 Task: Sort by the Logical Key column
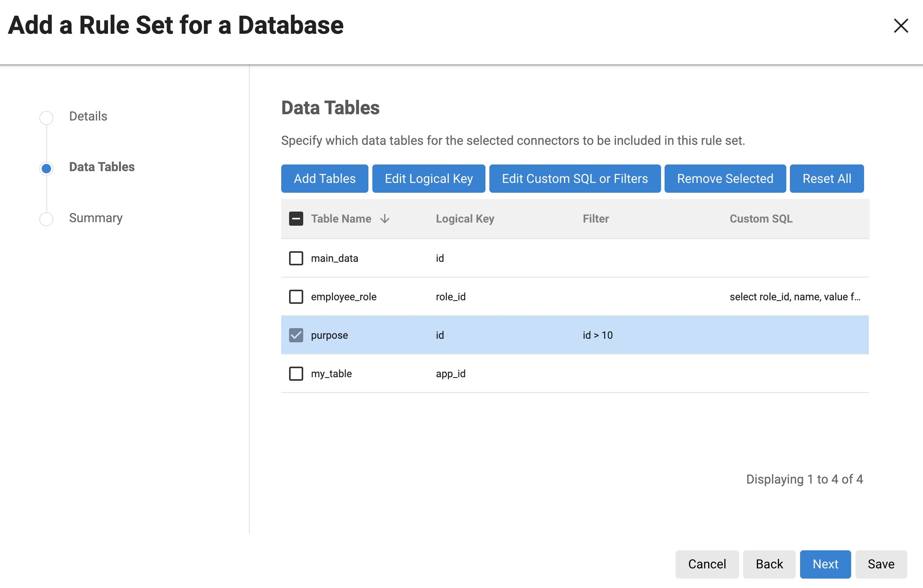pyautogui.click(x=465, y=219)
